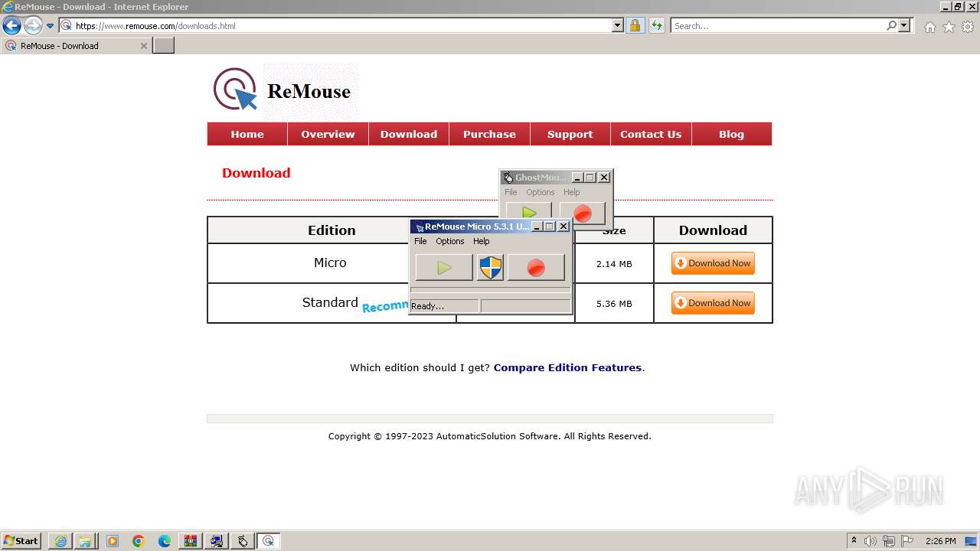Open the Support navigation tab
The width and height of the screenshot is (980, 551).
tap(570, 134)
